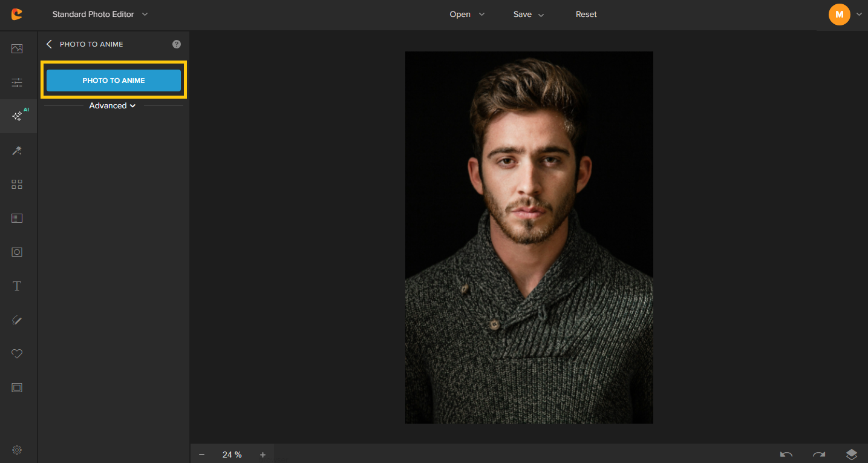The height and width of the screenshot is (463, 868).
Task: Open the heart graphics icon
Action: pos(17,354)
